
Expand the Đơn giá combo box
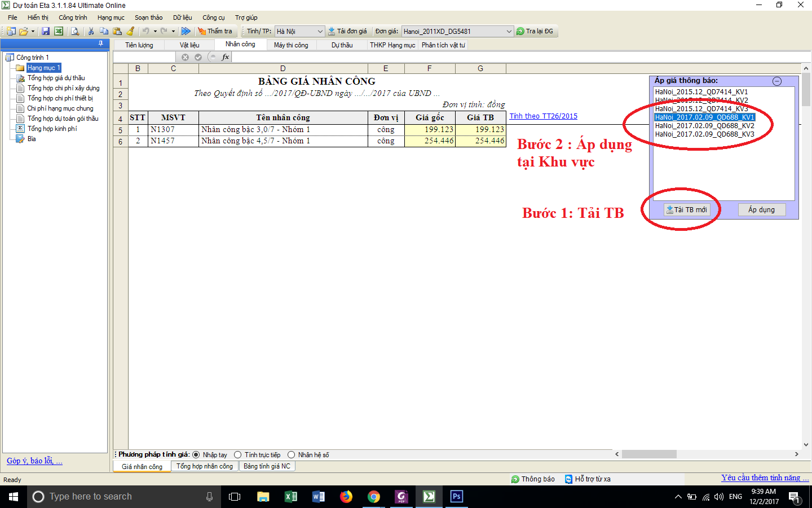[509, 32]
